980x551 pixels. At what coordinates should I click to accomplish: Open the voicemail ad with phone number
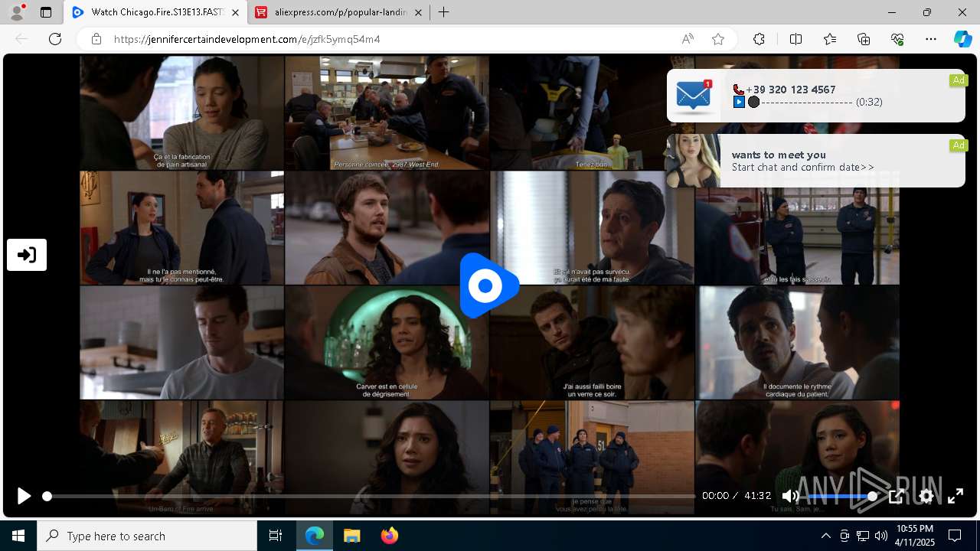(x=816, y=96)
